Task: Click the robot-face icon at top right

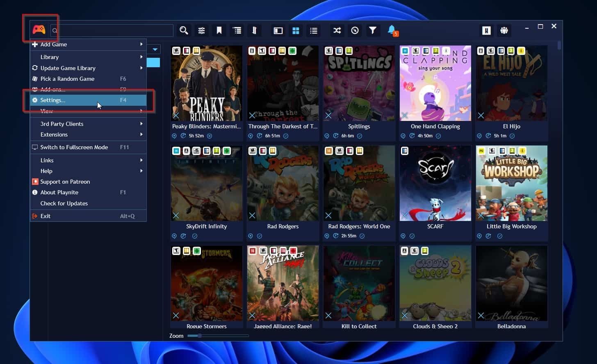Action: click(504, 30)
